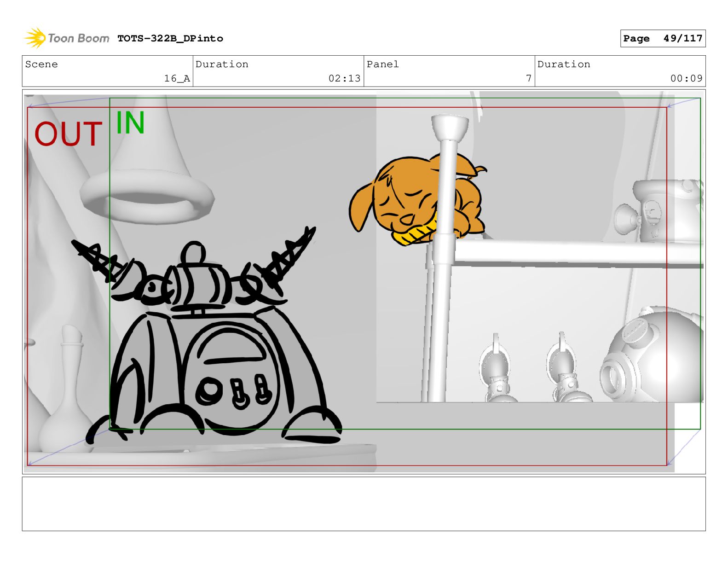Select the title text TOTS-322B_DPinto

pos(170,39)
